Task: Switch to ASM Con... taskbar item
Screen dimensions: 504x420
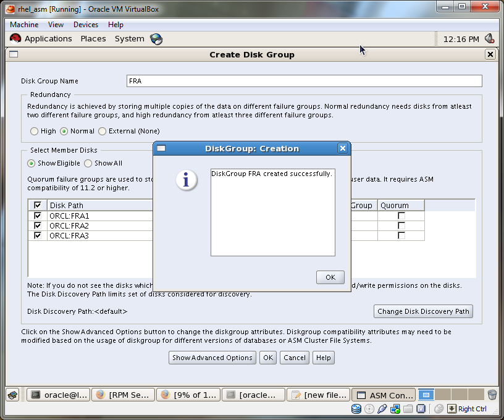Action: 384,395
